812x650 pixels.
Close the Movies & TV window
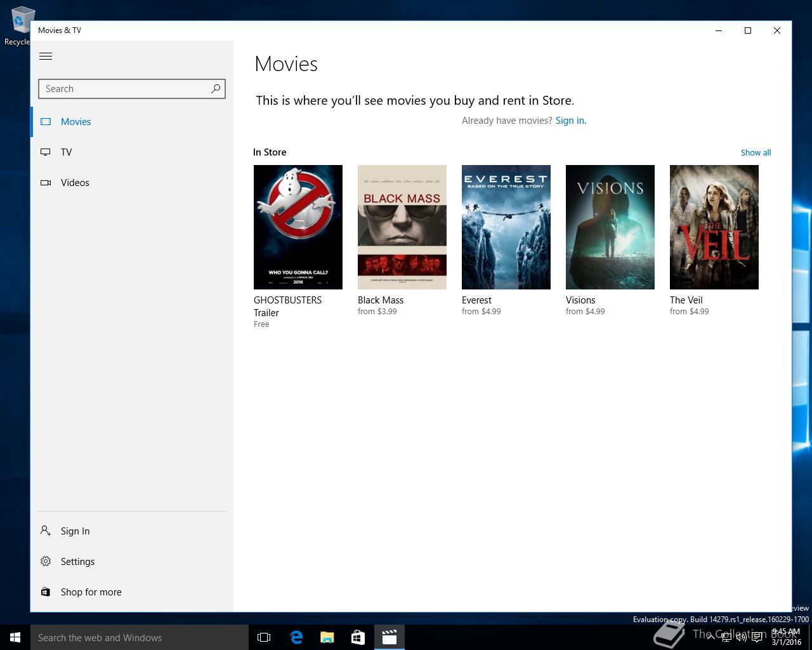pyautogui.click(x=777, y=30)
